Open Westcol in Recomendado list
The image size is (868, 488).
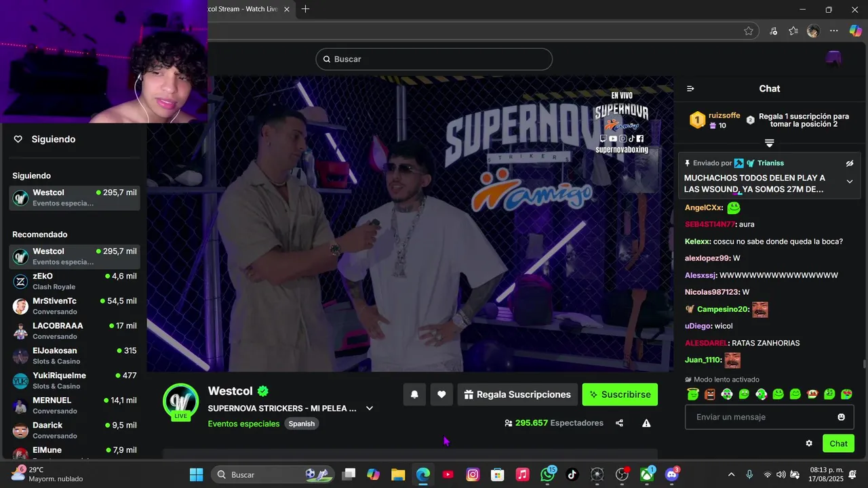click(75, 256)
